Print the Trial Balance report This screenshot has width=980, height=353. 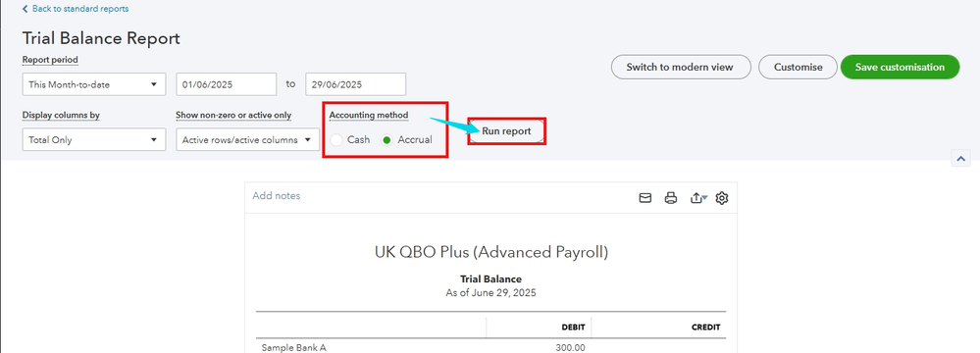coord(671,198)
